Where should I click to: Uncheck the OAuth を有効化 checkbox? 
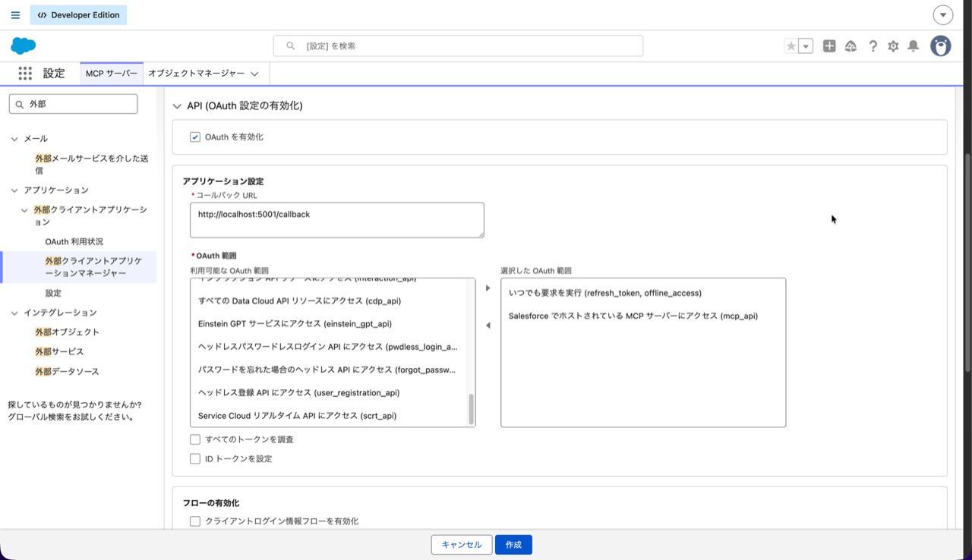(x=195, y=137)
